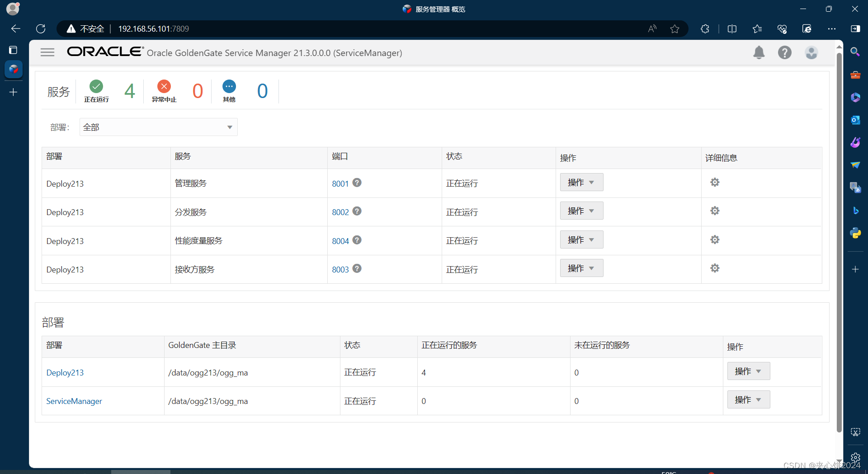
Task: Open browser extensions puzzle icon
Action: coord(705,29)
